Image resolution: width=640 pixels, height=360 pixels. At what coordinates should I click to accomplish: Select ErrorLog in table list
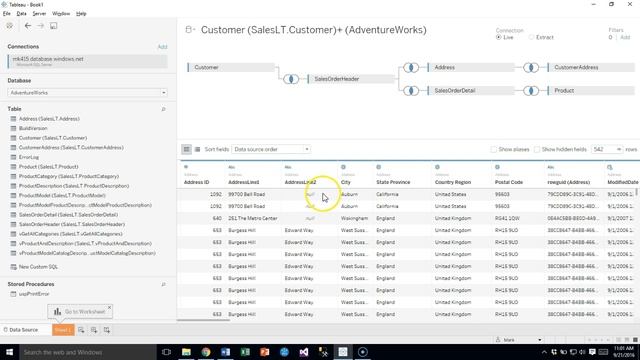click(29, 157)
